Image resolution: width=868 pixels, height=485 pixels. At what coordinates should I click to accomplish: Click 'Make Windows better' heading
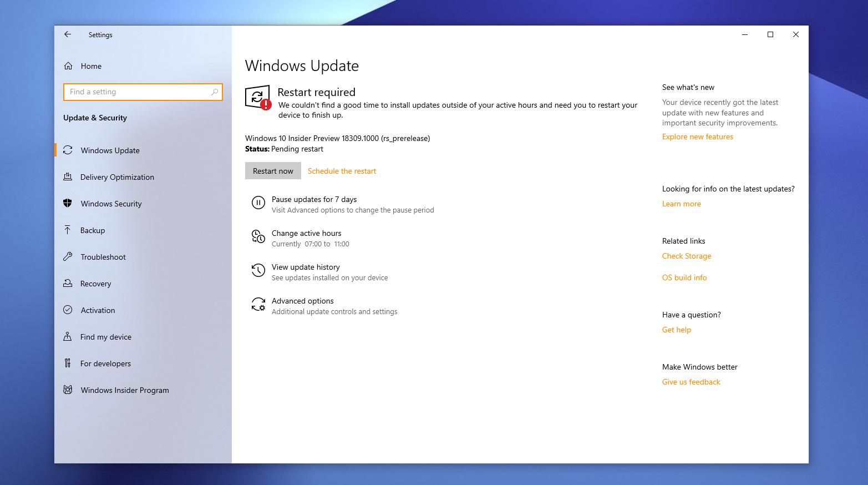click(699, 367)
